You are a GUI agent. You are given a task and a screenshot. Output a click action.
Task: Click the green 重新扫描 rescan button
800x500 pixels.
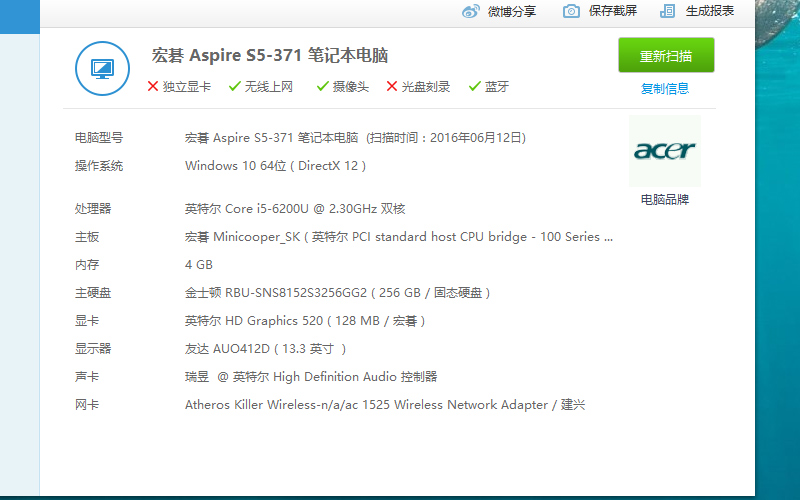coord(666,55)
